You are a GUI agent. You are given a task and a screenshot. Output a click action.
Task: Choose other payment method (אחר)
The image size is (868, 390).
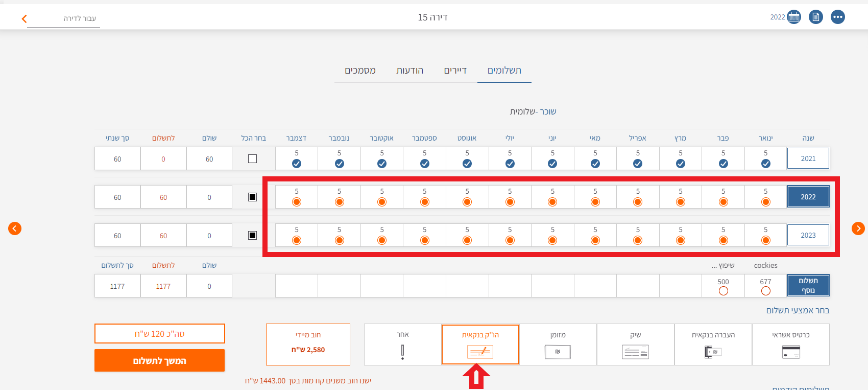coord(403,345)
